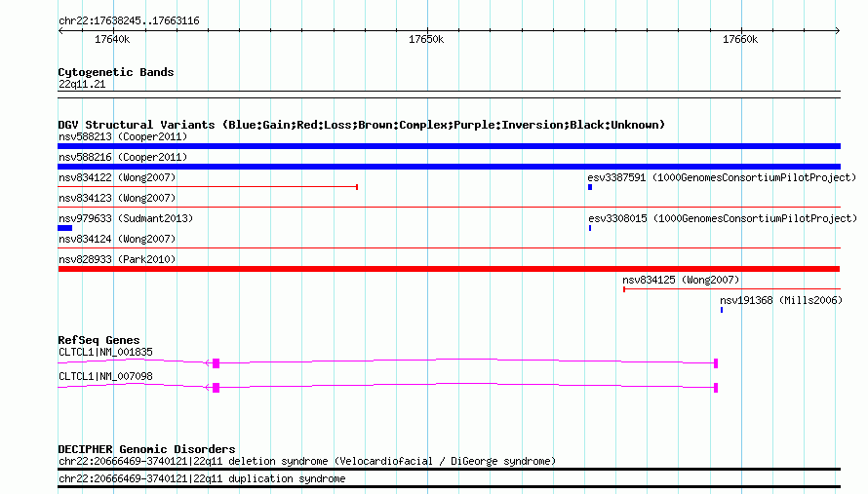Open variant esv3387591 label
The image size is (868, 494).
tap(722, 177)
